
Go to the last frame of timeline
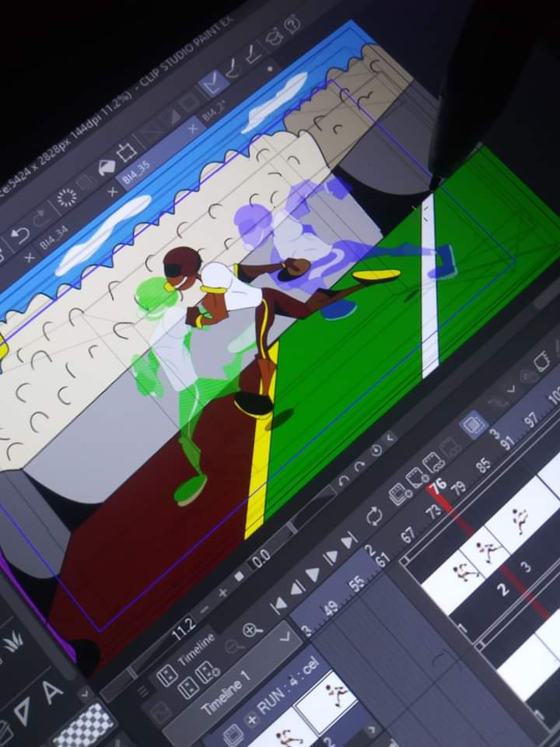coord(349,541)
